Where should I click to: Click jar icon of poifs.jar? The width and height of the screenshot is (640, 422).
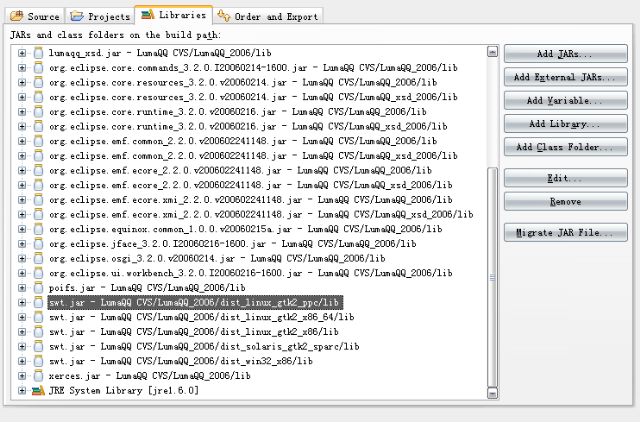click(x=38, y=288)
